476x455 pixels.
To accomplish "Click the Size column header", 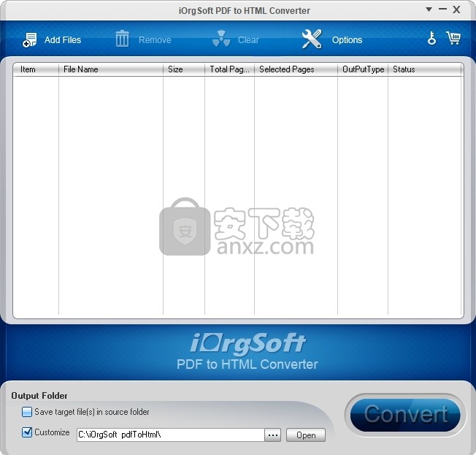I will [184, 69].
